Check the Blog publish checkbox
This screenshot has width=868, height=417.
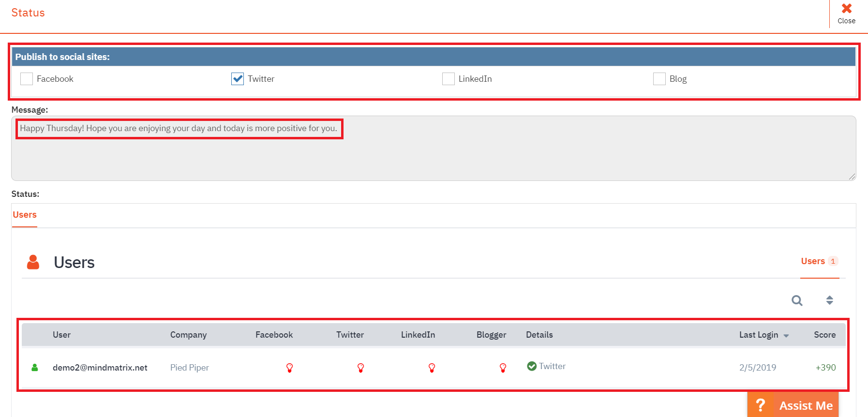click(659, 79)
